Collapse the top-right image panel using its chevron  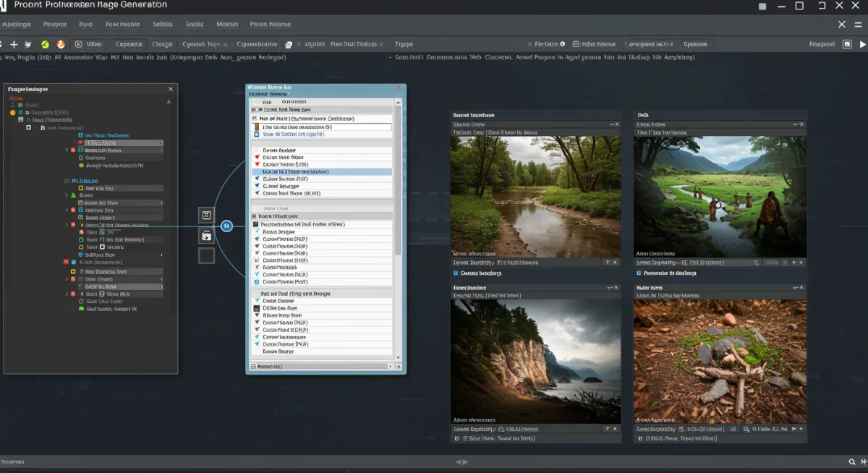coord(796,123)
